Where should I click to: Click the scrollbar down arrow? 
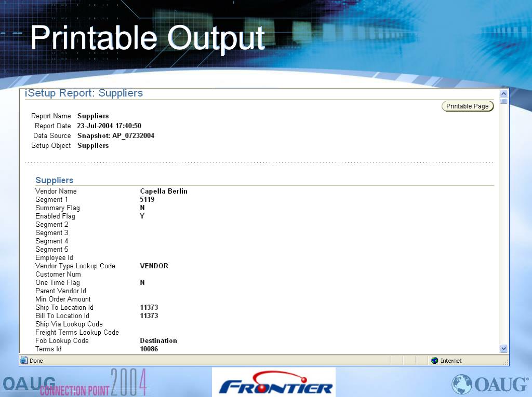coord(503,348)
